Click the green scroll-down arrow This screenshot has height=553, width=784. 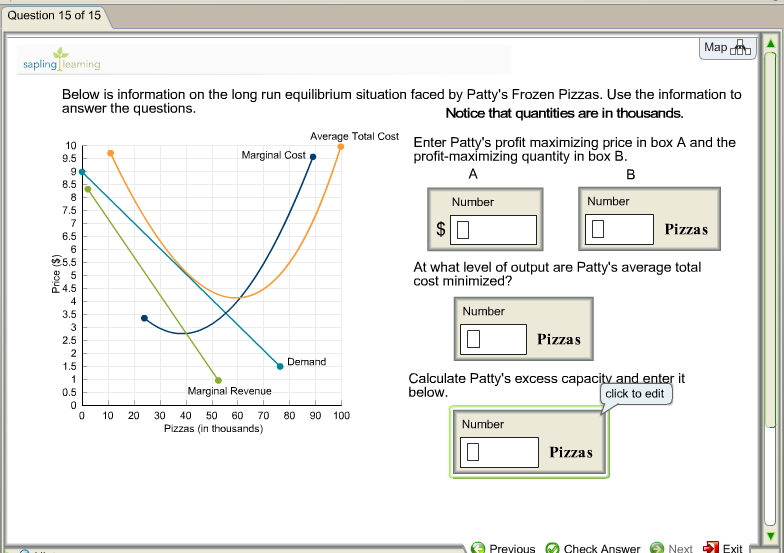click(x=770, y=532)
